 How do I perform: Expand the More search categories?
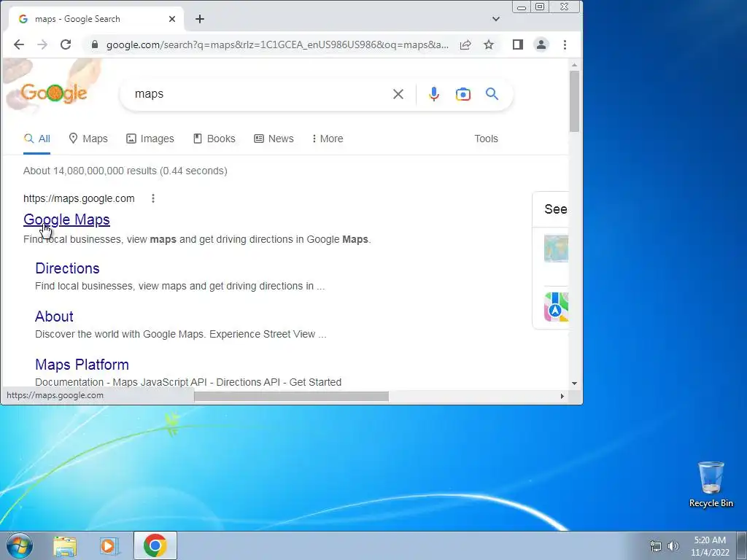[328, 139]
